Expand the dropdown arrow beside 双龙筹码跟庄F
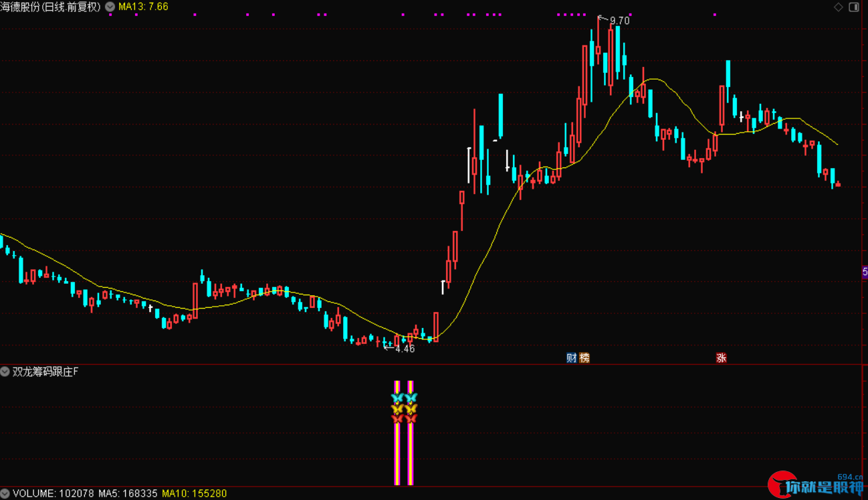 click(5, 371)
